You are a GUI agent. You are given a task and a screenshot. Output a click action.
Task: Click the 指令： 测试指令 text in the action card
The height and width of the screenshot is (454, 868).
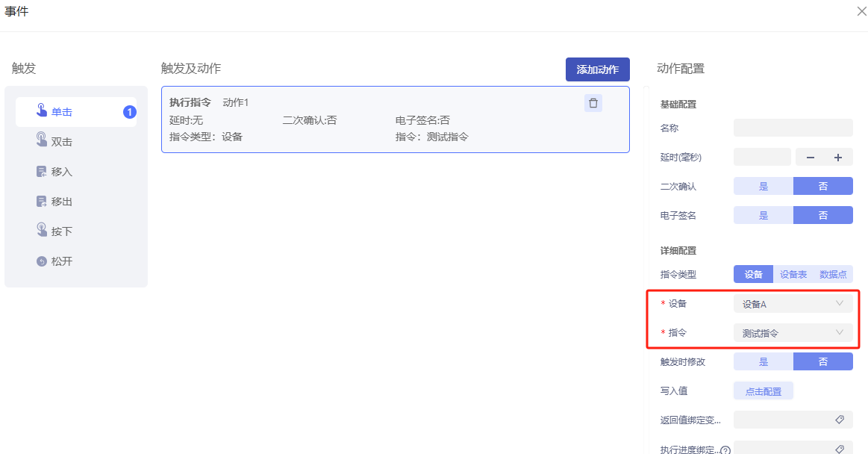[432, 137]
